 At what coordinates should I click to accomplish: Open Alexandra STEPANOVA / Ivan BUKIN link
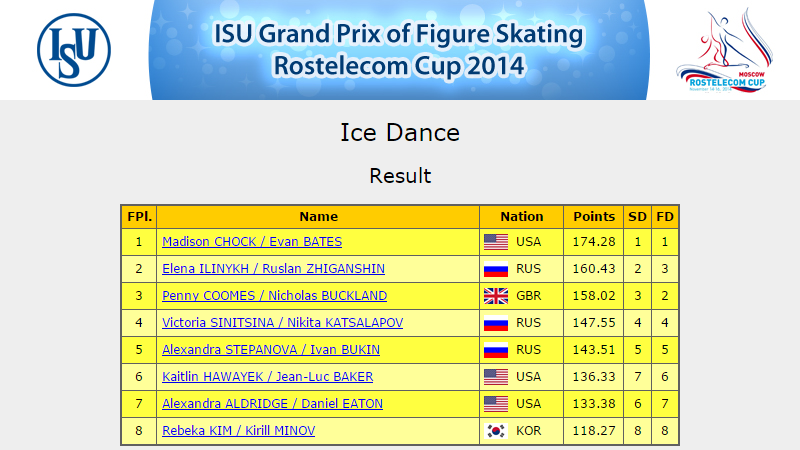(x=271, y=350)
